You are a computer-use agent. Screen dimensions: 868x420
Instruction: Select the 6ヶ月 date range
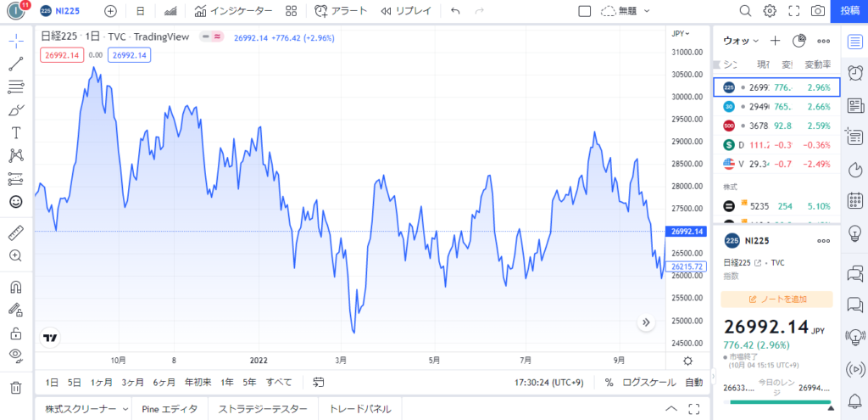[164, 382]
